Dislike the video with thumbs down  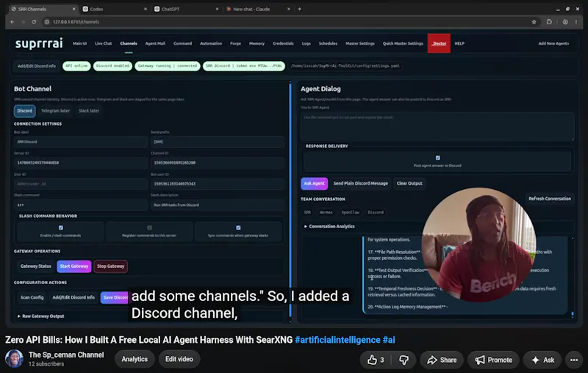pyautogui.click(x=404, y=360)
